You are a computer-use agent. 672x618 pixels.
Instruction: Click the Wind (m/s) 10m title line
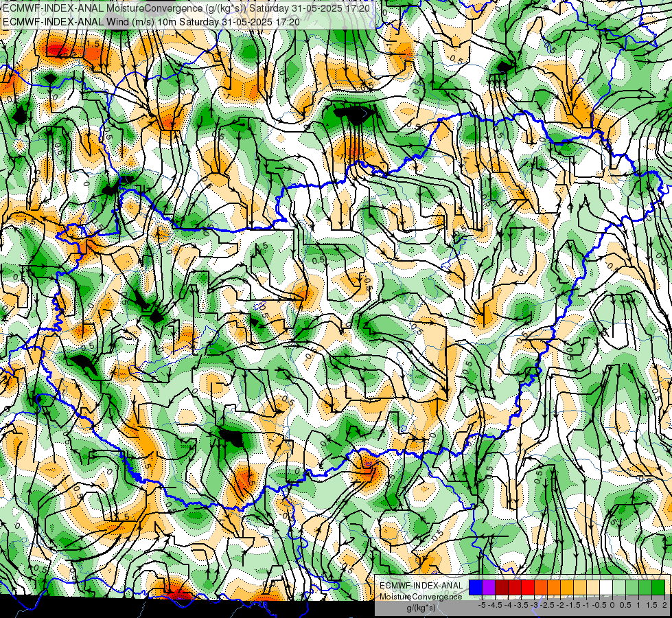151,22
